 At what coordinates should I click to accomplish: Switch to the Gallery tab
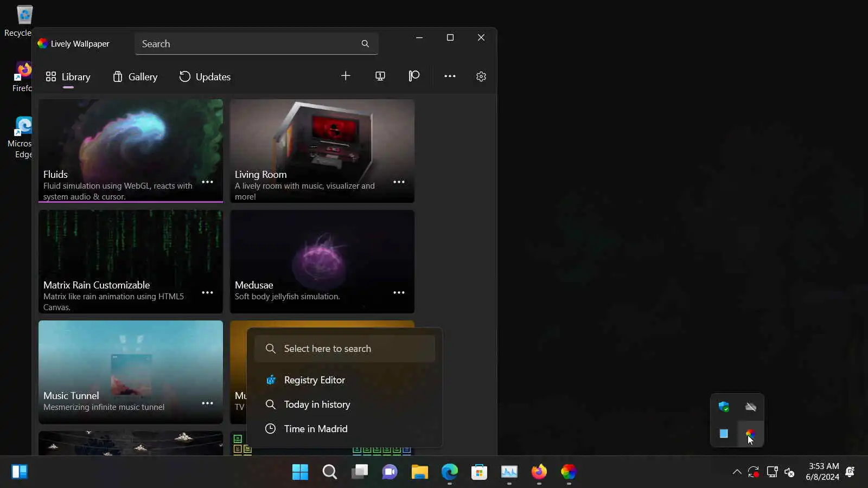click(x=135, y=77)
